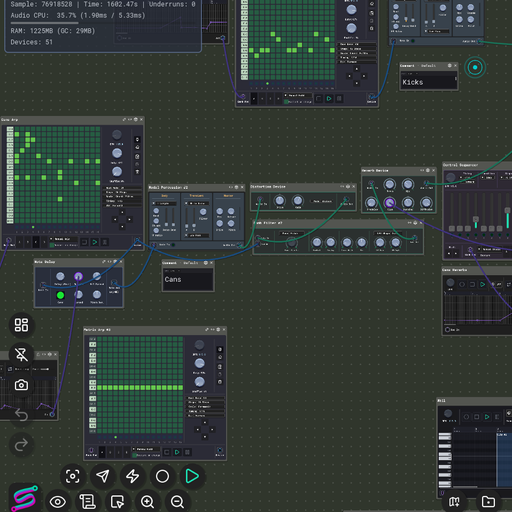This screenshot has height=512, width=512.
Task: Play the Roll piano roll device
Action: pos(487,417)
